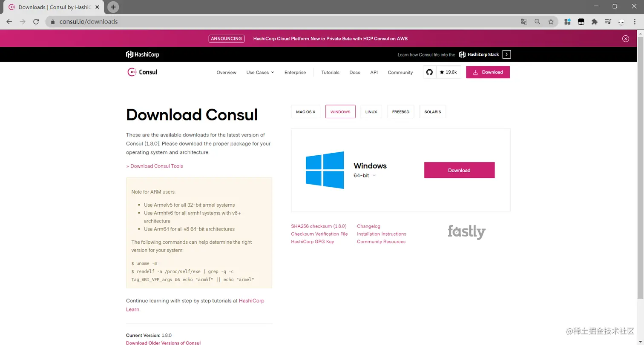Click the header Download button
Image resolution: width=644 pixels, height=345 pixels.
pyautogui.click(x=488, y=72)
